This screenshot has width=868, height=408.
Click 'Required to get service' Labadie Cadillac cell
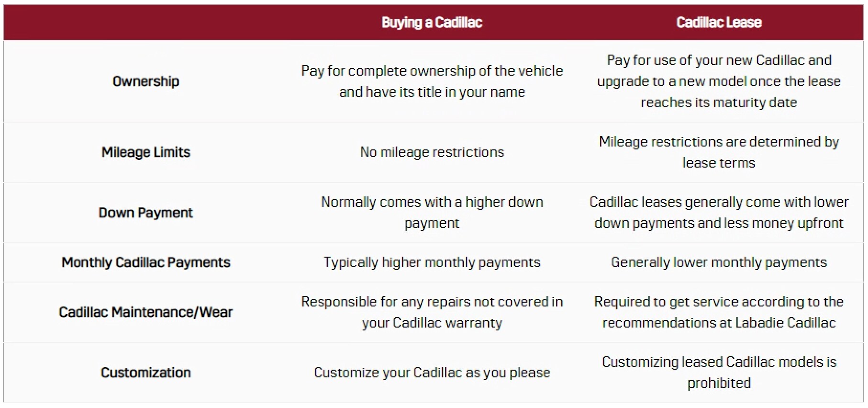[x=719, y=312]
